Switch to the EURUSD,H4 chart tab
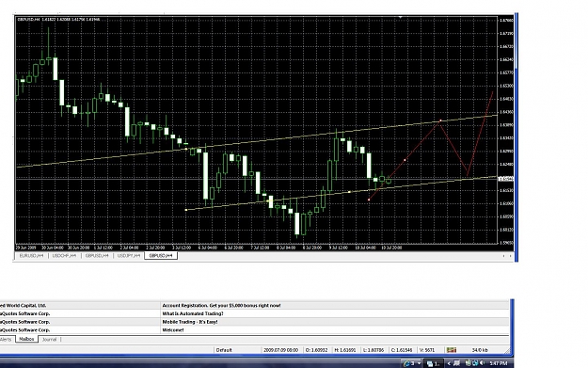Viewport: 588px width, 368px height. 31,255
